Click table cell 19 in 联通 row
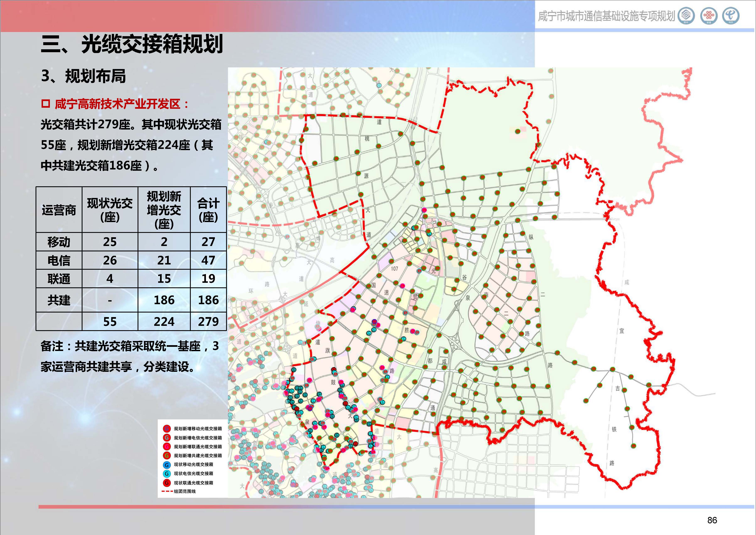The height and width of the screenshot is (535, 756). (x=208, y=279)
